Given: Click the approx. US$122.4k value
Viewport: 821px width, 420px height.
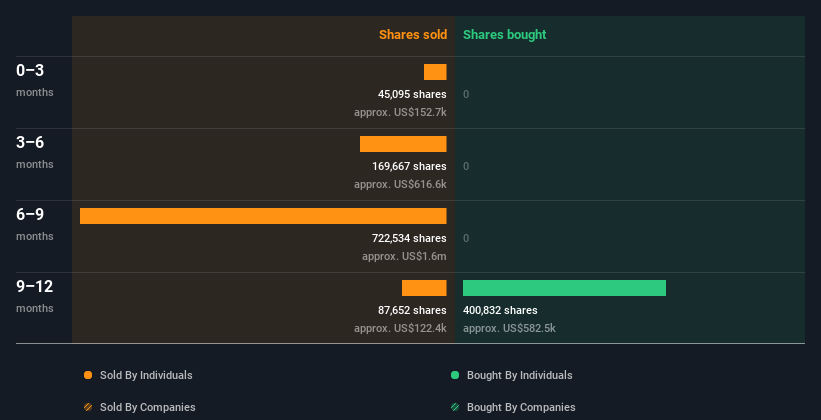Looking at the screenshot, I should click(x=400, y=328).
